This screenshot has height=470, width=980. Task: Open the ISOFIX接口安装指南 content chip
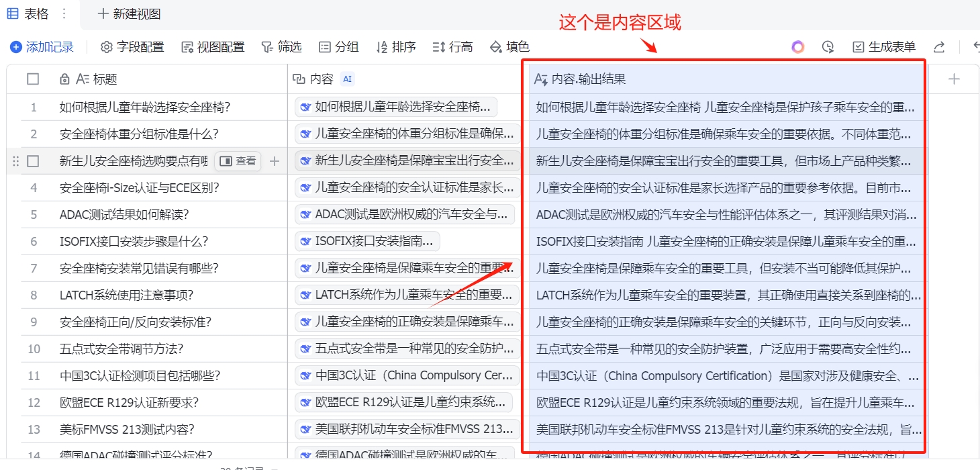point(368,241)
